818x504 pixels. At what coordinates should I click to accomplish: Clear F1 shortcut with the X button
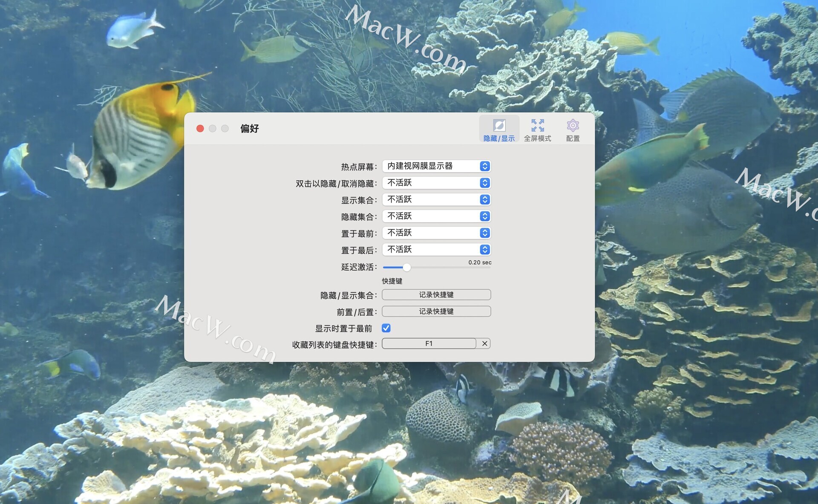pos(484,343)
